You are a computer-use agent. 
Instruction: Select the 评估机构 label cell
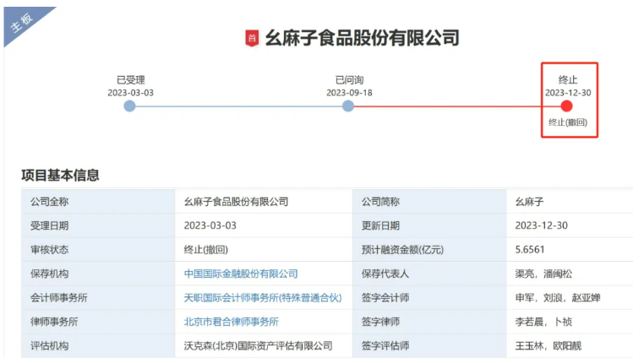pyautogui.click(x=98, y=346)
